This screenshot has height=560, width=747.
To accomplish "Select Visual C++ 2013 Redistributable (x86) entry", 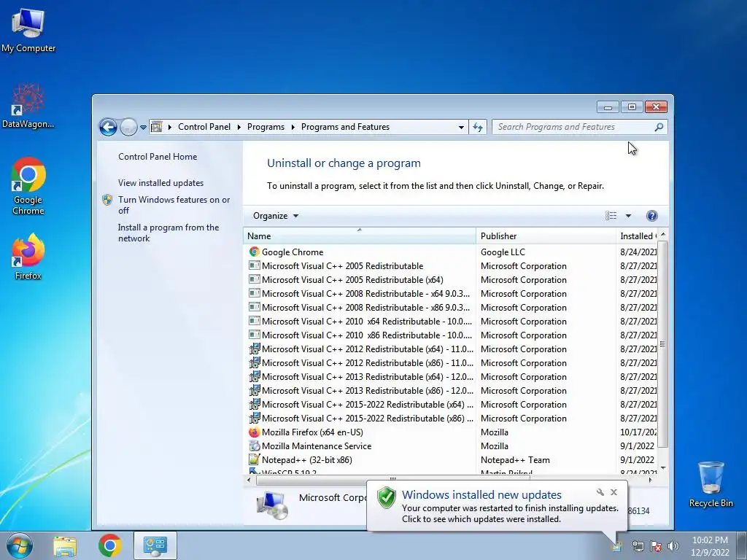I will click(368, 391).
